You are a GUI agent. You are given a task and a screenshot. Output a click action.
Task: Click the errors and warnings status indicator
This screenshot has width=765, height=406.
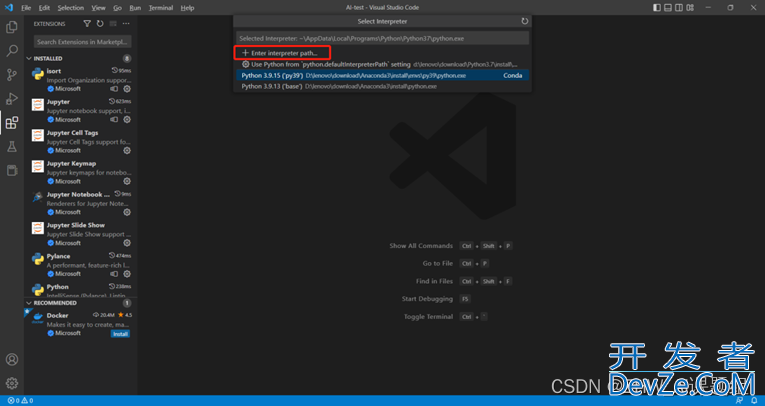pos(20,401)
